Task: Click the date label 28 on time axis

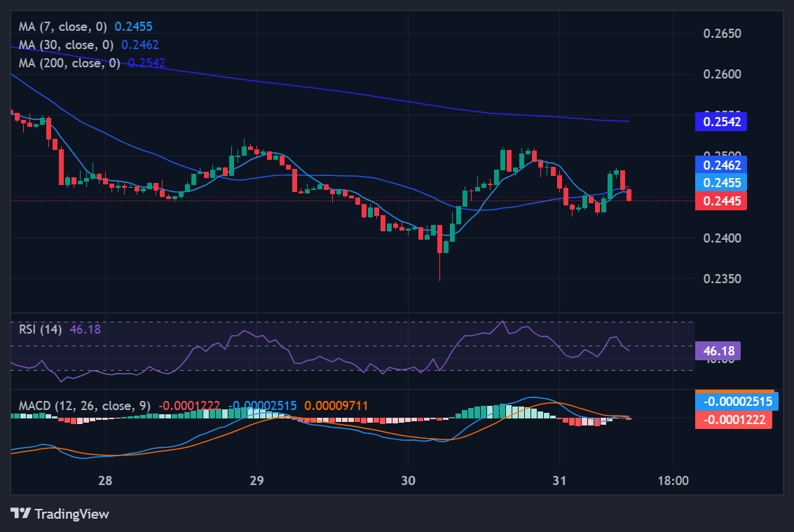Action: pos(105,481)
